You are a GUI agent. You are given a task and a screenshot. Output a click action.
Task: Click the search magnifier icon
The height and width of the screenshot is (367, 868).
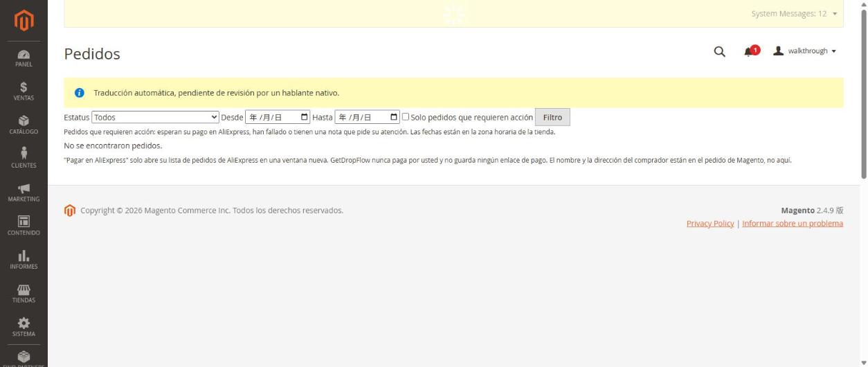[720, 51]
